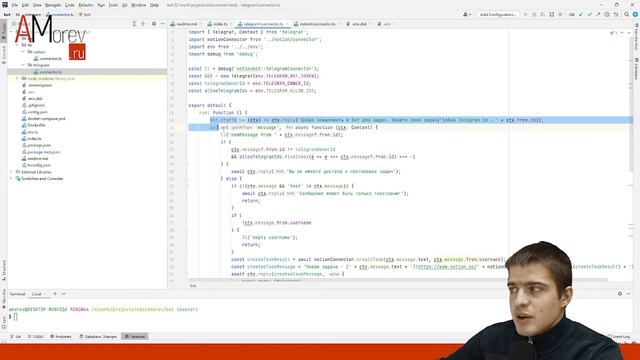Click the run configuration play icon
Image resolution: width=640 pixels, height=360 pixels.
pyautogui.click(x=525, y=14)
